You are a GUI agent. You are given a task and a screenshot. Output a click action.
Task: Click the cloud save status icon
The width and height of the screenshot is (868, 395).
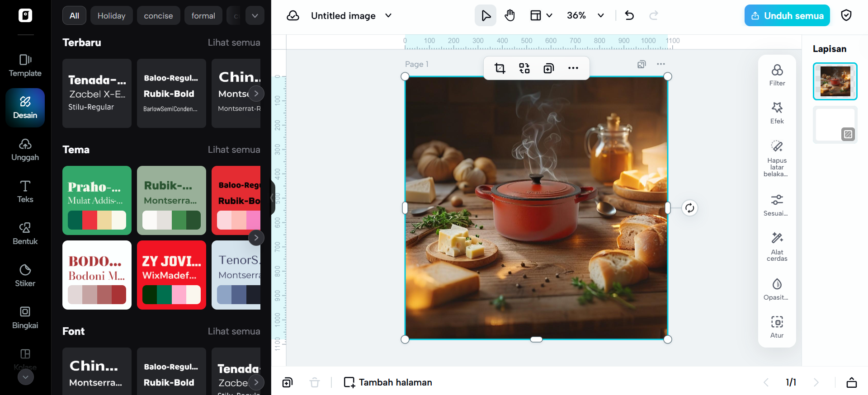tap(293, 16)
